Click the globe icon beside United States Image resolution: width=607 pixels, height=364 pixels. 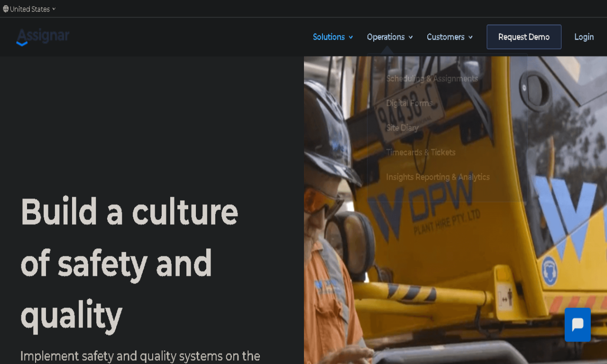click(x=6, y=9)
